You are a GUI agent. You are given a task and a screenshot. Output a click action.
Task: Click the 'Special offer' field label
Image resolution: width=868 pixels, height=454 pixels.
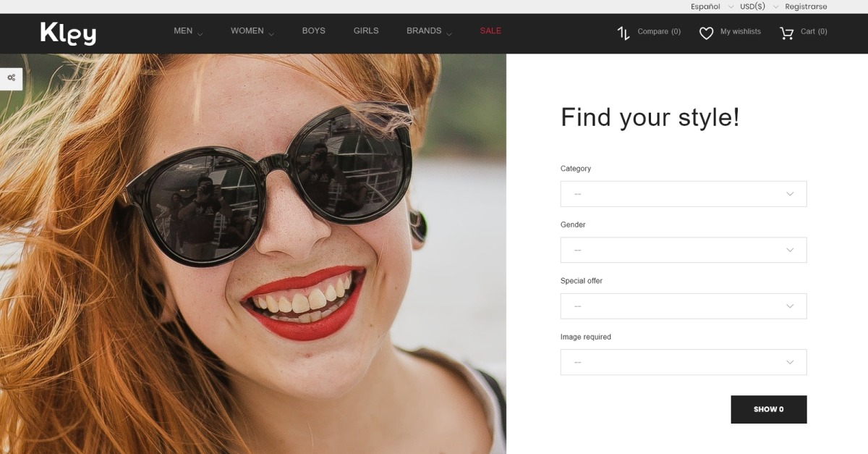pos(582,281)
